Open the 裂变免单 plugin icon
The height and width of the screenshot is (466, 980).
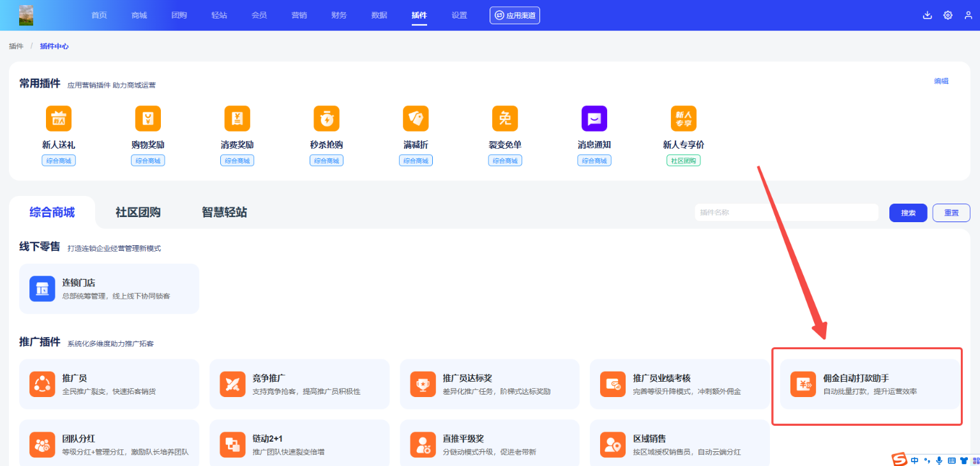click(x=505, y=119)
